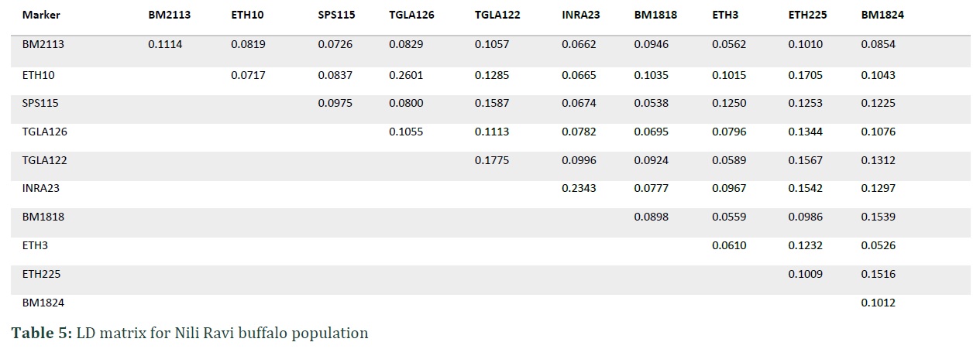This screenshot has width=980, height=349.
Task: Click the TGLA126 column header
Action: pyautogui.click(x=411, y=15)
